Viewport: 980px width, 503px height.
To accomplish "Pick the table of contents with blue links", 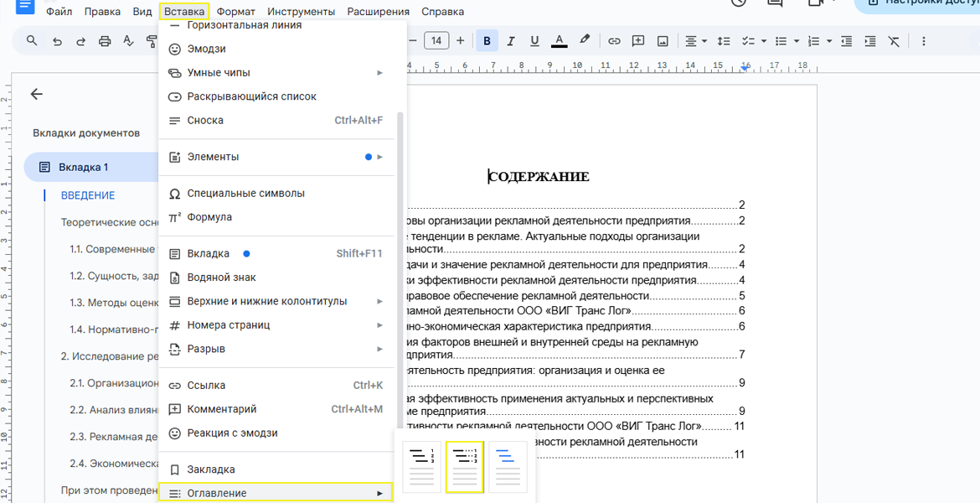I will click(508, 467).
